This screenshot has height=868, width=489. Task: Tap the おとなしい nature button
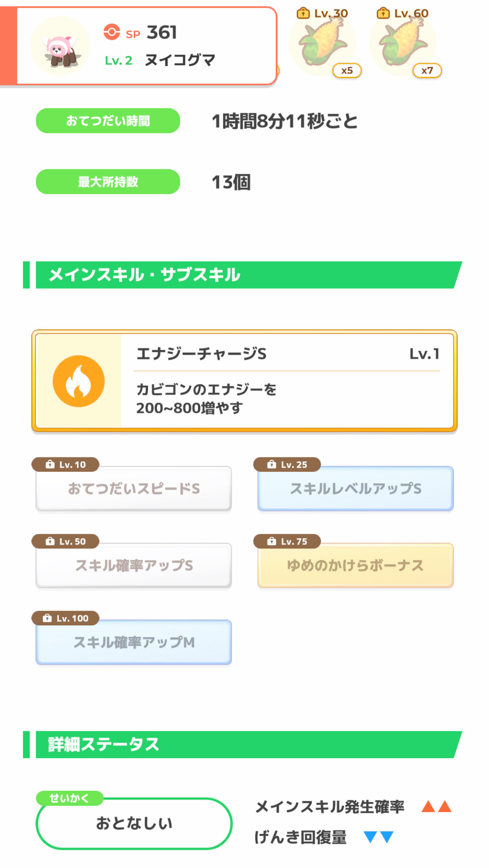134,823
